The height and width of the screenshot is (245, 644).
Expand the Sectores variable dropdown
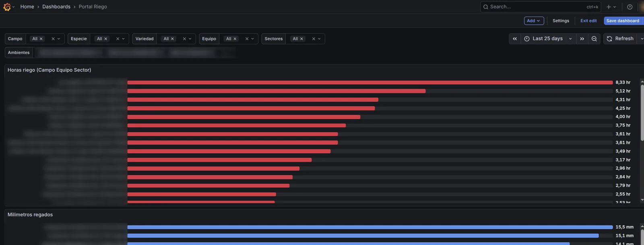coord(319,39)
